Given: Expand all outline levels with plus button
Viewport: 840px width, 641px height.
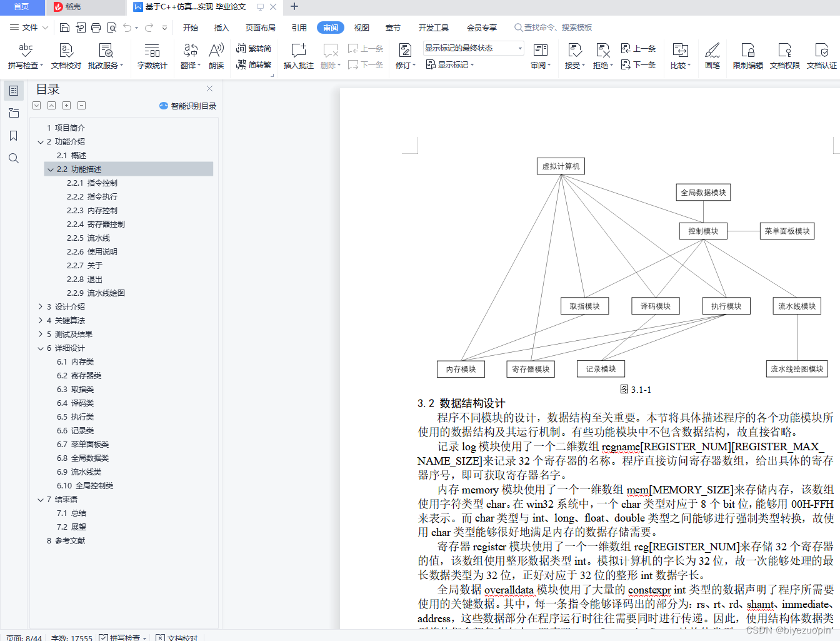Looking at the screenshot, I should click(67, 106).
